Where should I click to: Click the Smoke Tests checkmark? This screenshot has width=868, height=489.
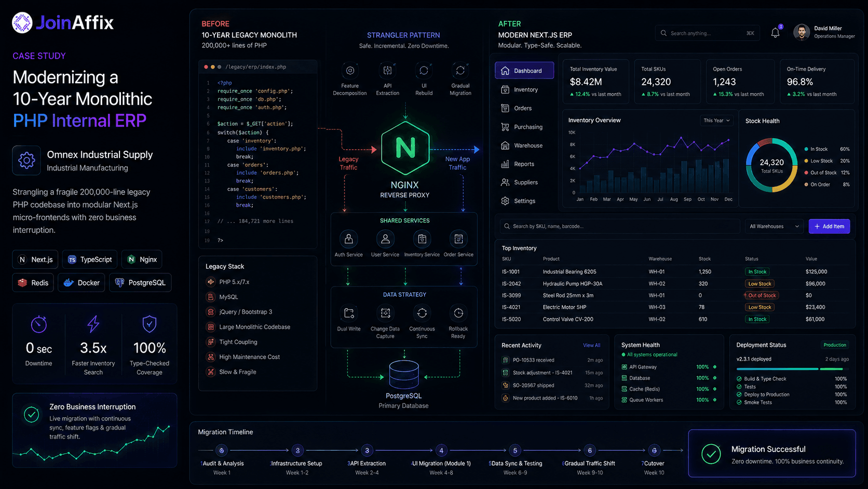(x=739, y=402)
